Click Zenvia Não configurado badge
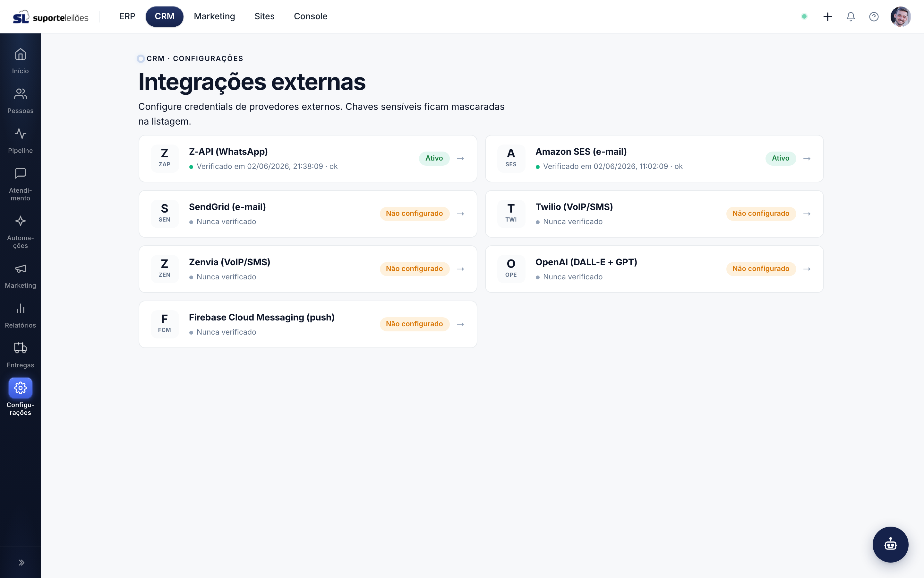The image size is (924, 578). [414, 269]
